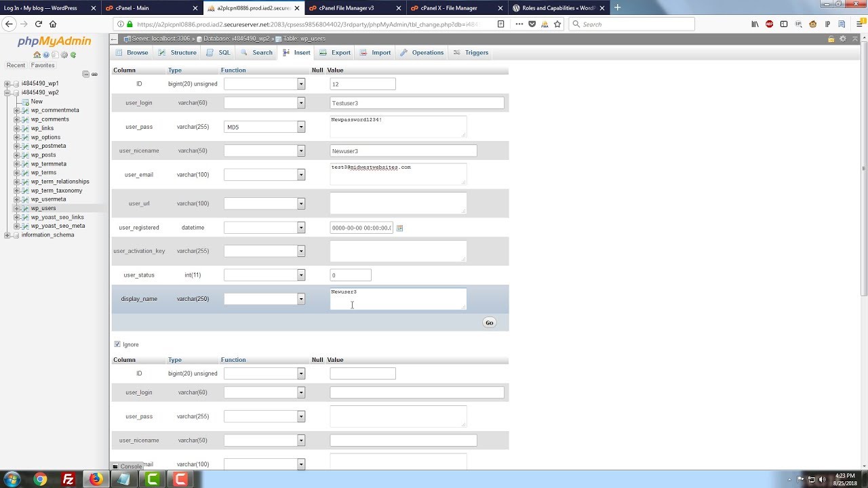Image resolution: width=868 pixels, height=488 pixels.
Task: Open Function dropdown for user_nicename
Action: tap(264, 150)
